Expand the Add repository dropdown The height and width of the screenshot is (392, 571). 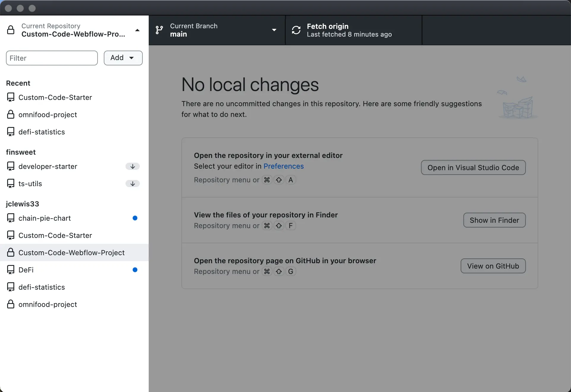[x=123, y=57]
